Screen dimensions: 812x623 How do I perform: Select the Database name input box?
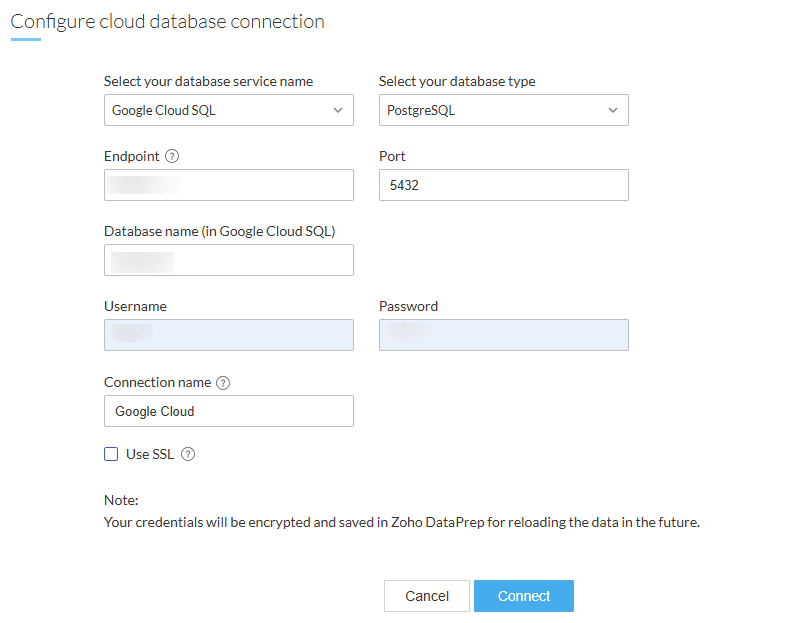point(228,260)
